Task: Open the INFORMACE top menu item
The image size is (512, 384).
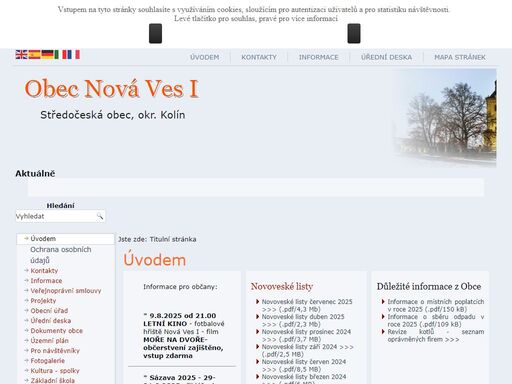Action: (x=319, y=57)
